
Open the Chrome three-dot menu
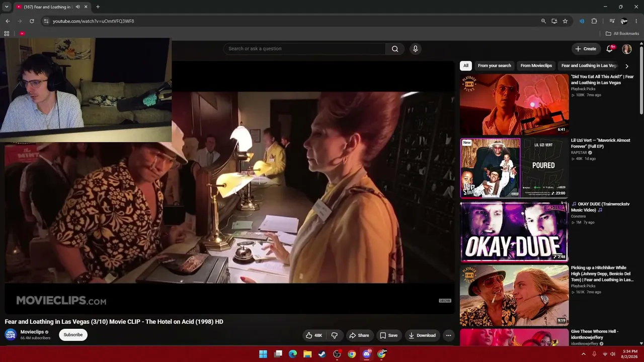pyautogui.click(x=636, y=21)
